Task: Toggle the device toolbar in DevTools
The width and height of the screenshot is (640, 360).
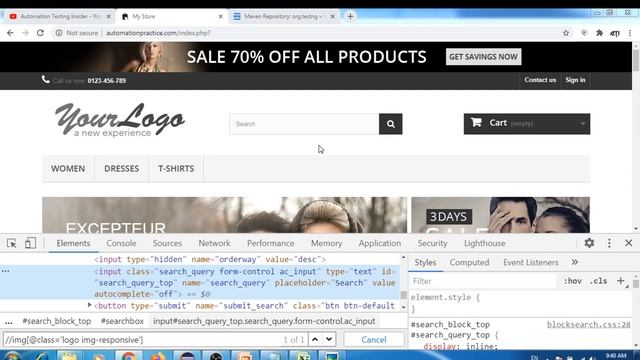Action: point(30,243)
